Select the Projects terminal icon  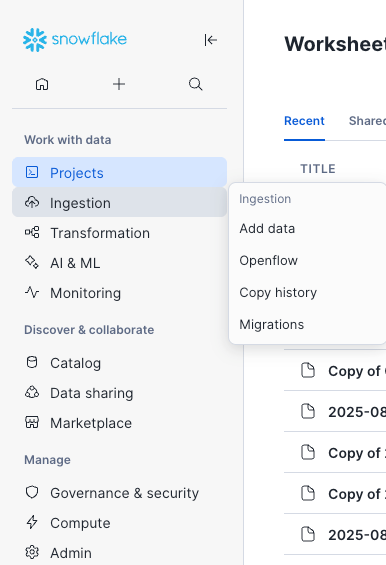click(32, 172)
